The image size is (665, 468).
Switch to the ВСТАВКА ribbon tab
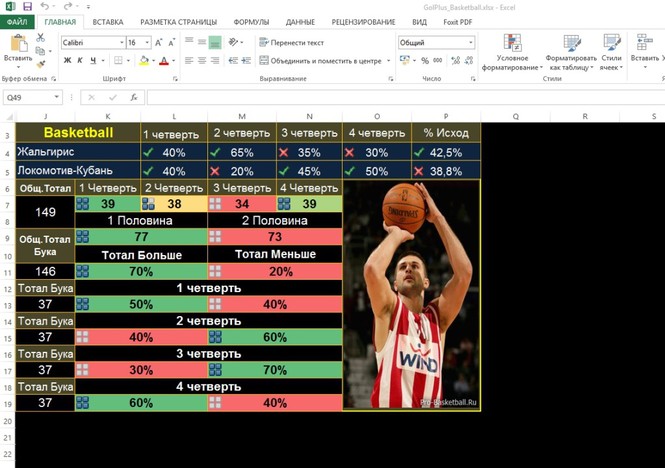pos(108,22)
